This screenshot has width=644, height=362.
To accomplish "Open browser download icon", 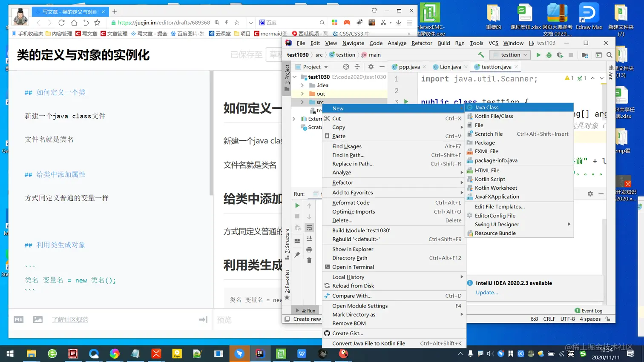I will pyautogui.click(x=398, y=23).
